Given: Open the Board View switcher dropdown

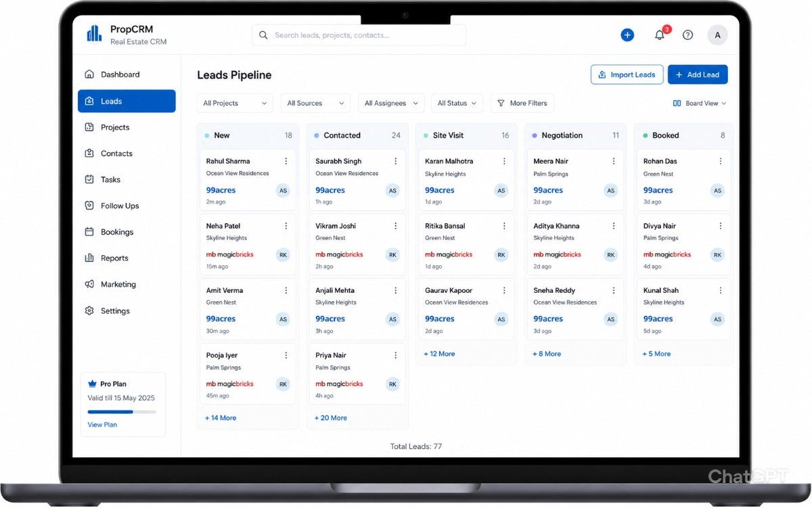Looking at the screenshot, I should tap(700, 103).
